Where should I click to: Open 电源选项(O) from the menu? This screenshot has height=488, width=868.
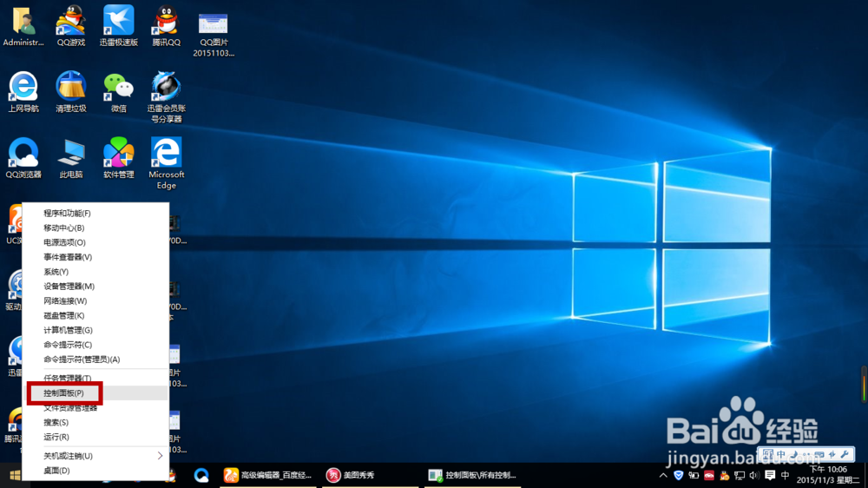click(95, 242)
